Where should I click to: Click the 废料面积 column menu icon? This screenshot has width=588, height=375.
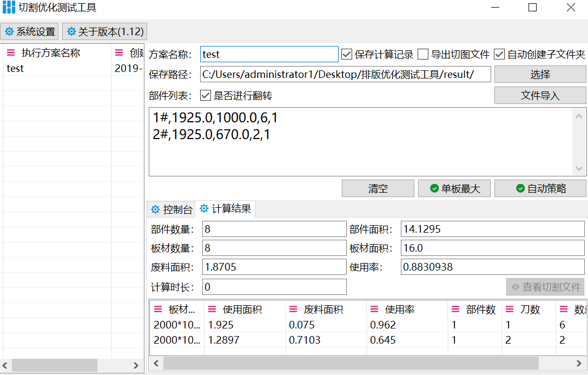coord(293,310)
